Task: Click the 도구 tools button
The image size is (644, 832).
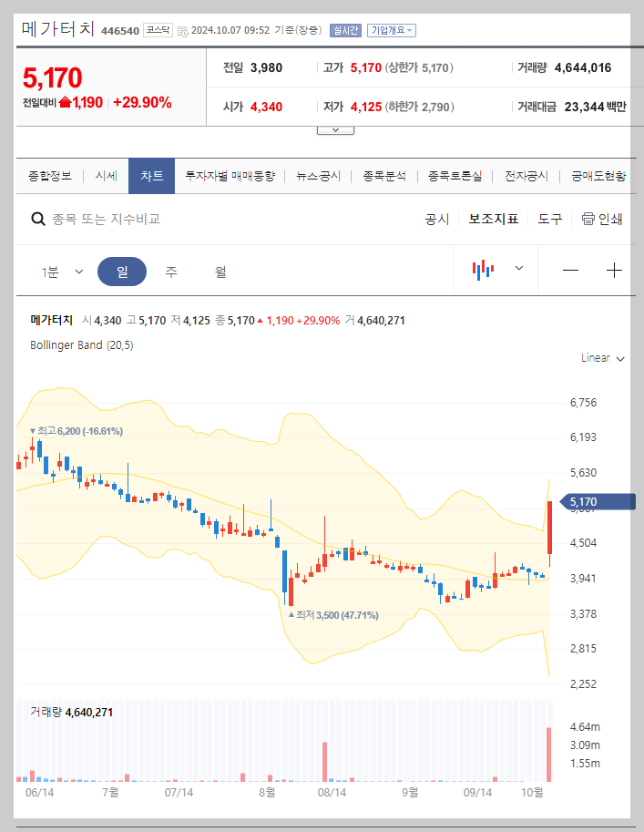Action: pos(550,219)
